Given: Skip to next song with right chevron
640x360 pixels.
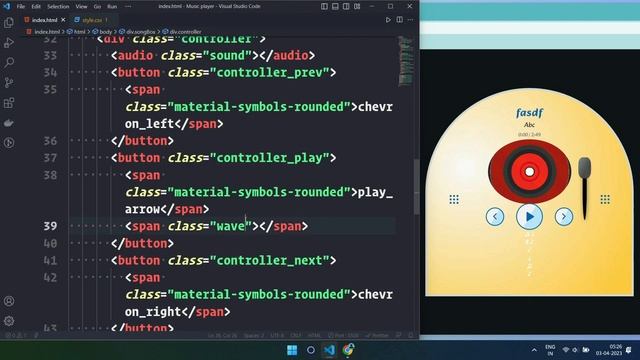Looking at the screenshot, I should (x=564, y=216).
